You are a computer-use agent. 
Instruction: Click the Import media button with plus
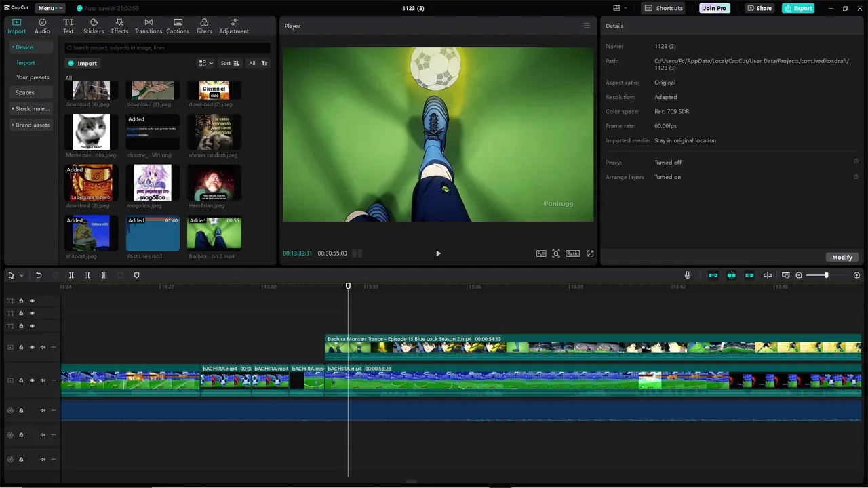coord(82,63)
